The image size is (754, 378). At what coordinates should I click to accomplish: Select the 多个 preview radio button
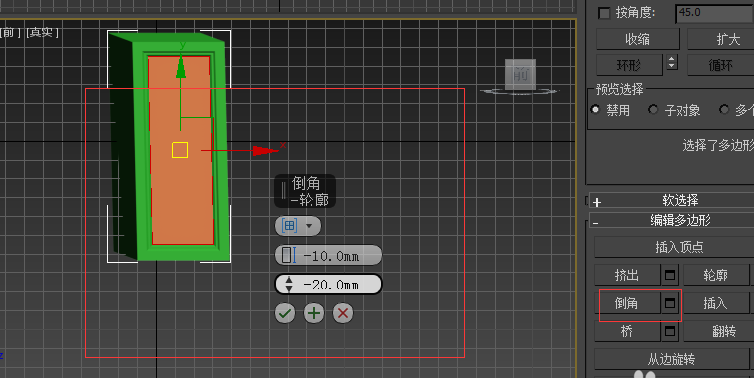click(724, 110)
